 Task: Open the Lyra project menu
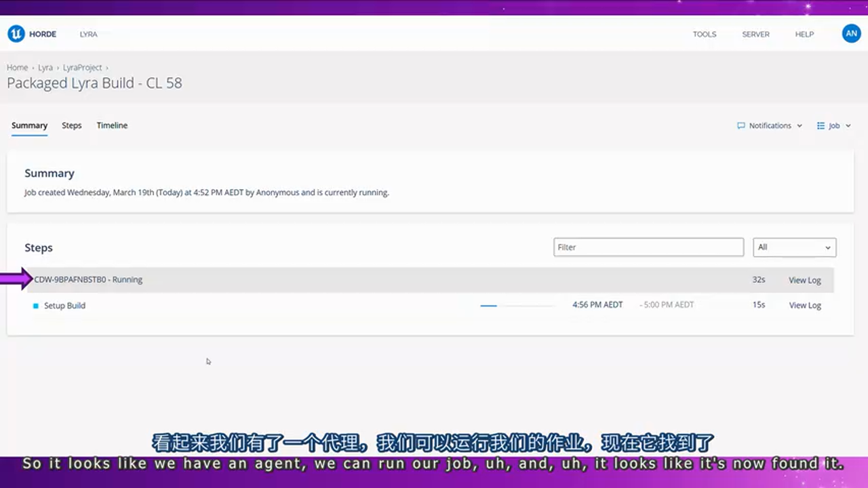click(x=88, y=34)
